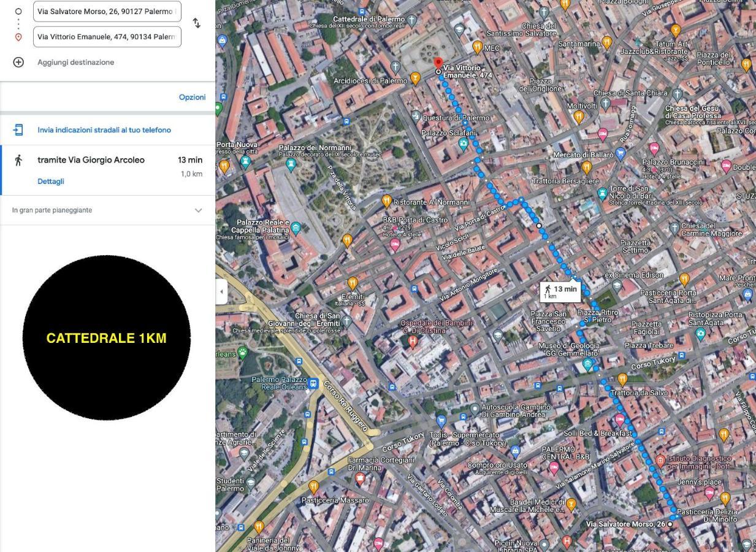Click the Bar dei Medici marker
The width and height of the screenshot is (756, 552).
[571, 504]
